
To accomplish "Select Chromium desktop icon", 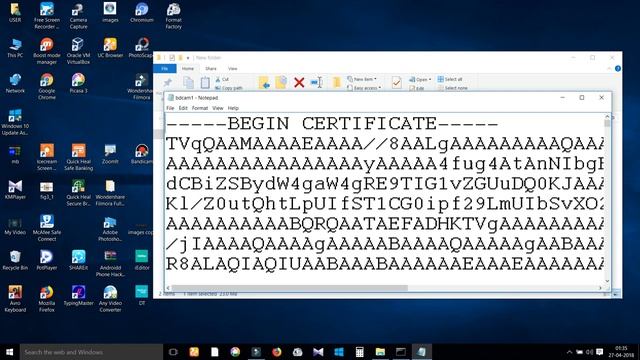I will 142,12.
